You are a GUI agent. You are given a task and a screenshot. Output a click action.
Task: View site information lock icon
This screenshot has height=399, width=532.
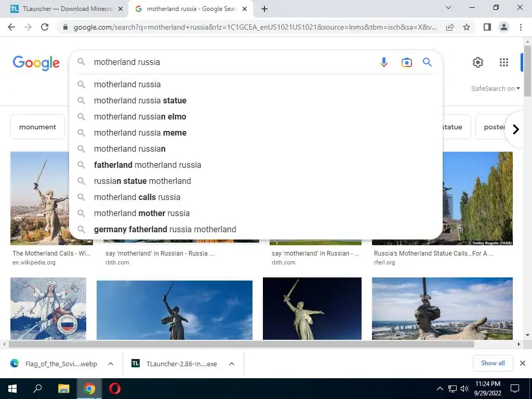click(65, 27)
